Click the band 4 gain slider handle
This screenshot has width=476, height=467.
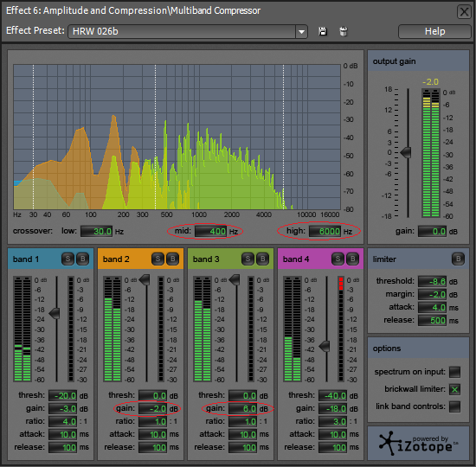coord(325,346)
